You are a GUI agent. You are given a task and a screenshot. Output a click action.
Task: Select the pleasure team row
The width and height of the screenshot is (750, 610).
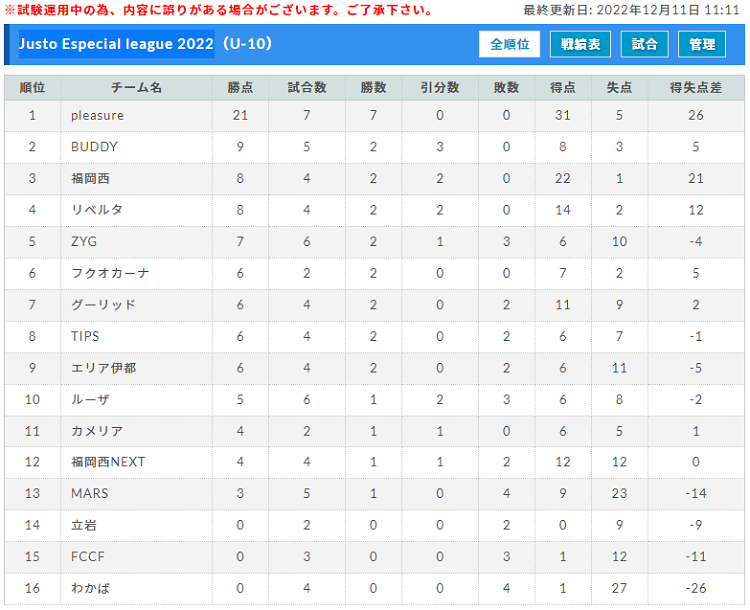point(375,115)
